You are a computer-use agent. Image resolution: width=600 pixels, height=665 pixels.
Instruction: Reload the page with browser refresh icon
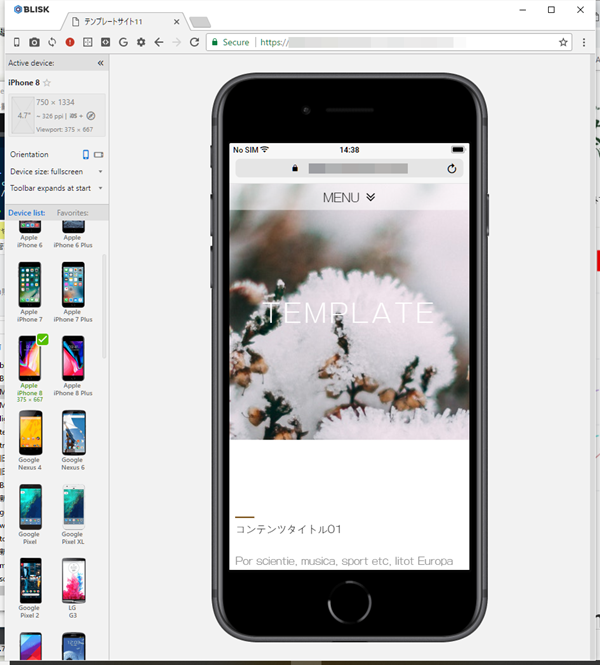[194, 42]
